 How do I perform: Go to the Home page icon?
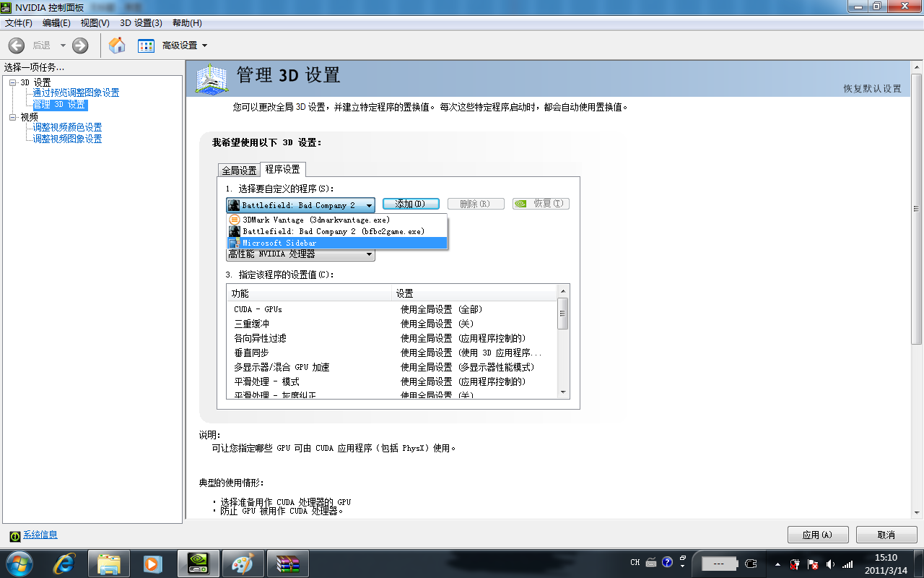[117, 46]
